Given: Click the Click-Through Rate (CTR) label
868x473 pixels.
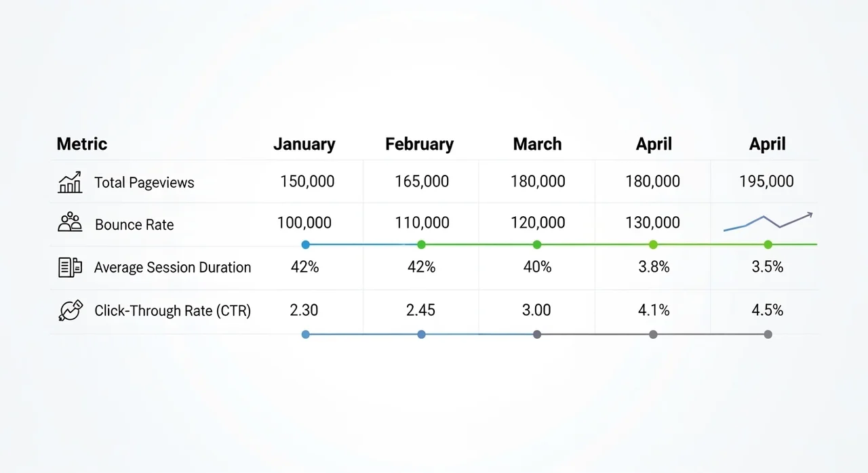Looking at the screenshot, I should [x=172, y=310].
